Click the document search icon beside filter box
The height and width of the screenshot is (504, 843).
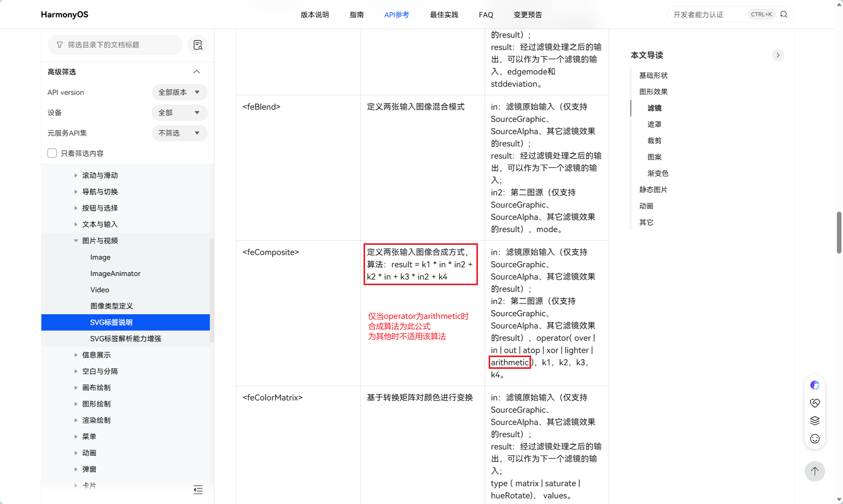coord(198,45)
